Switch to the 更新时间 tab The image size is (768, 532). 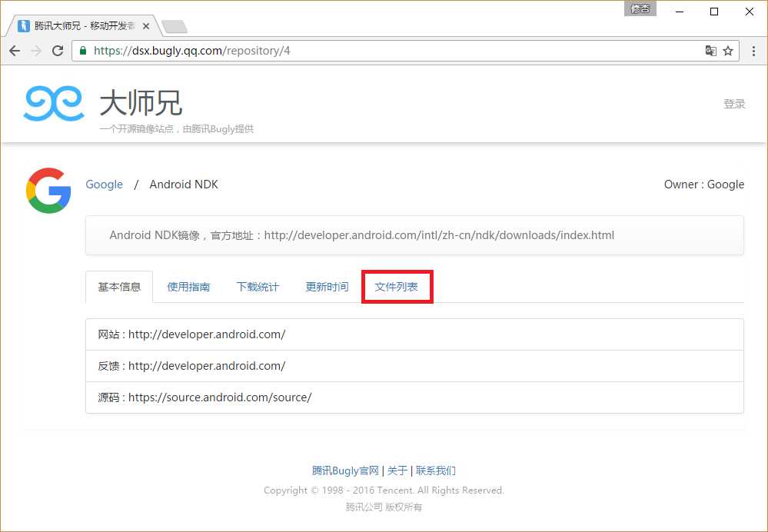coord(327,287)
